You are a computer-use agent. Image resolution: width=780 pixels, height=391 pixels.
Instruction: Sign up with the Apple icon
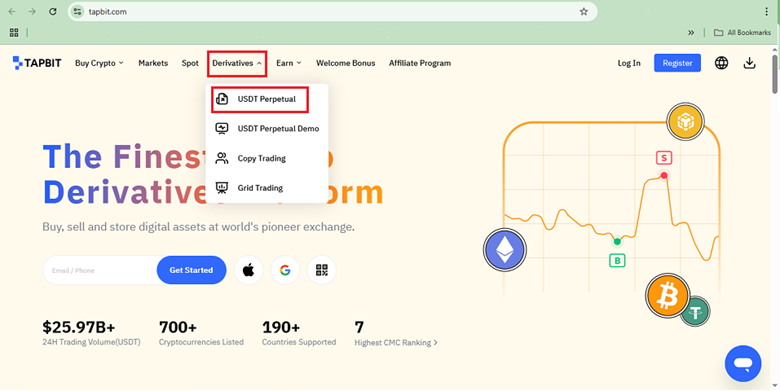point(248,270)
